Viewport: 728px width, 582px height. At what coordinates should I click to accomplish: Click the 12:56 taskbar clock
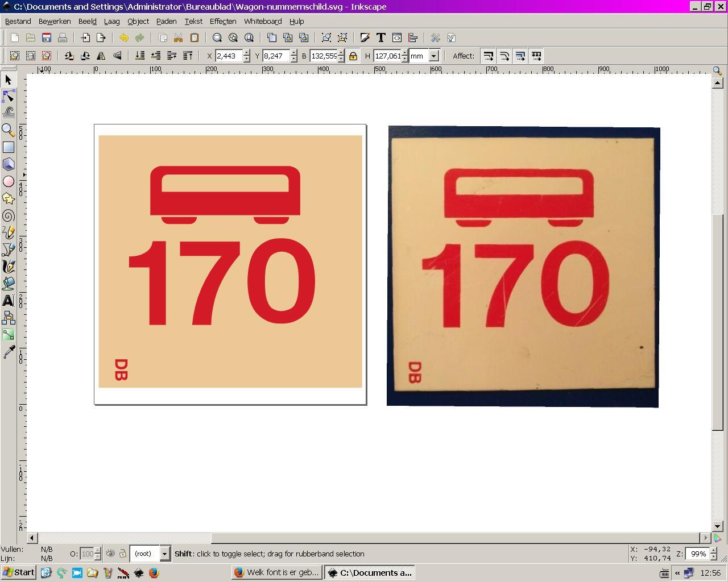coord(711,573)
